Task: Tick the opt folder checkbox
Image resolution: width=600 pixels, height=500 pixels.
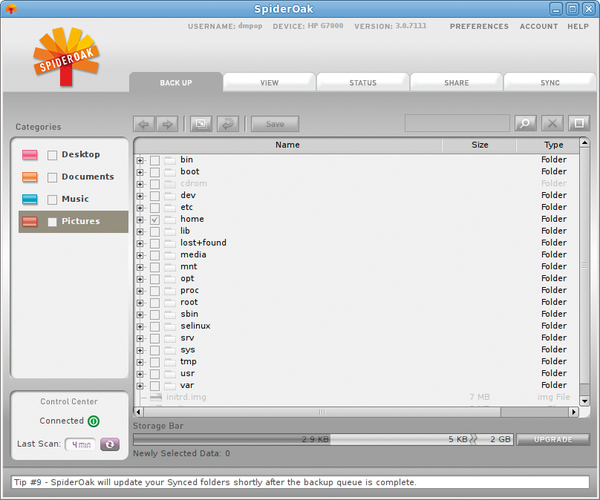Action: tap(155, 279)
